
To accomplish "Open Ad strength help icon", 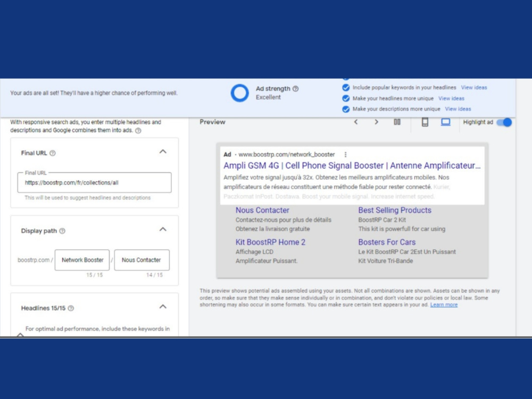I will click(295, 88).
